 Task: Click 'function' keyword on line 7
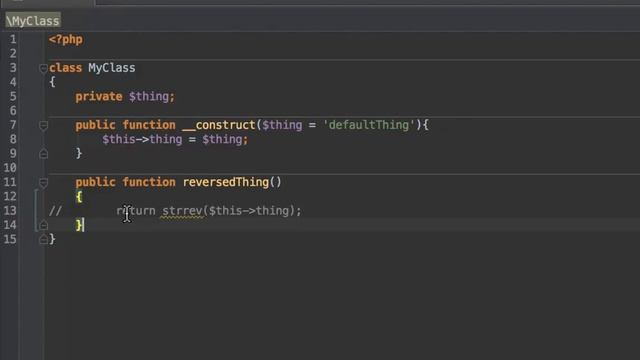point(149,125)
